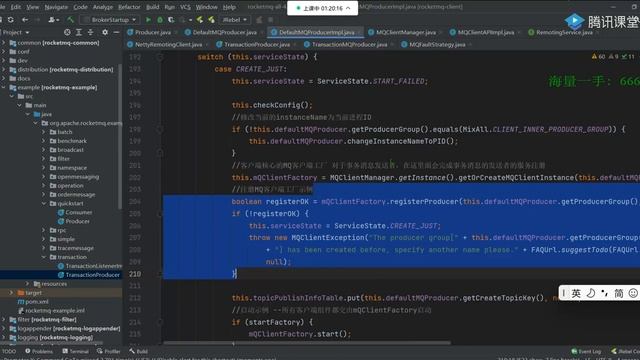Expand the batch package folder
This screenshot has width=640, height=360.
click(x=44, y=132)
